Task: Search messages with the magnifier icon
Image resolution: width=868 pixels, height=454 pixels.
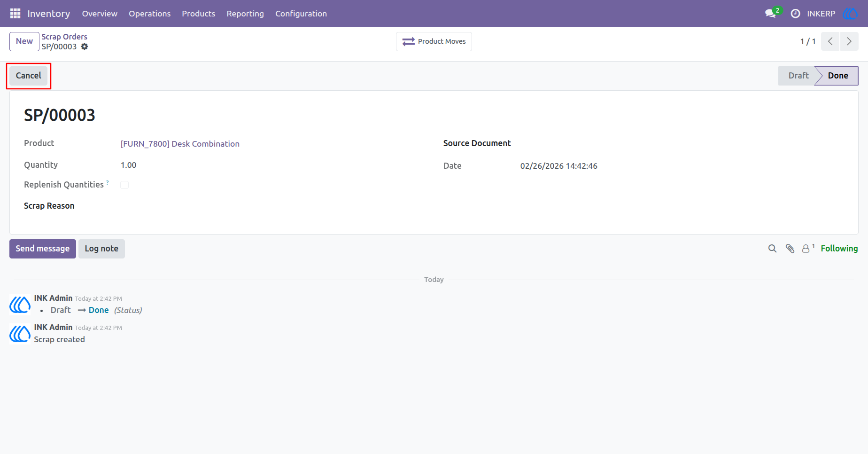Action: [x=772, y=249]
